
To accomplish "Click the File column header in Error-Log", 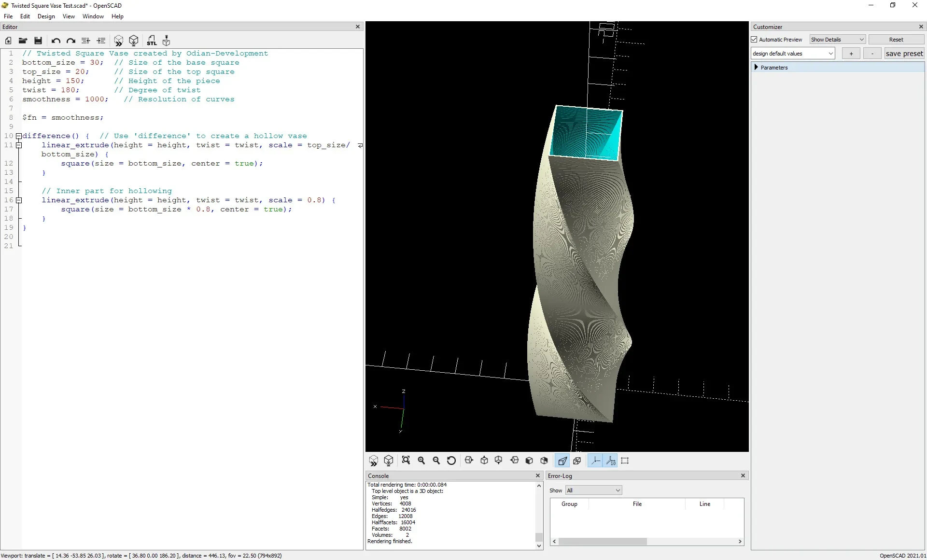I will pos(637,504).
